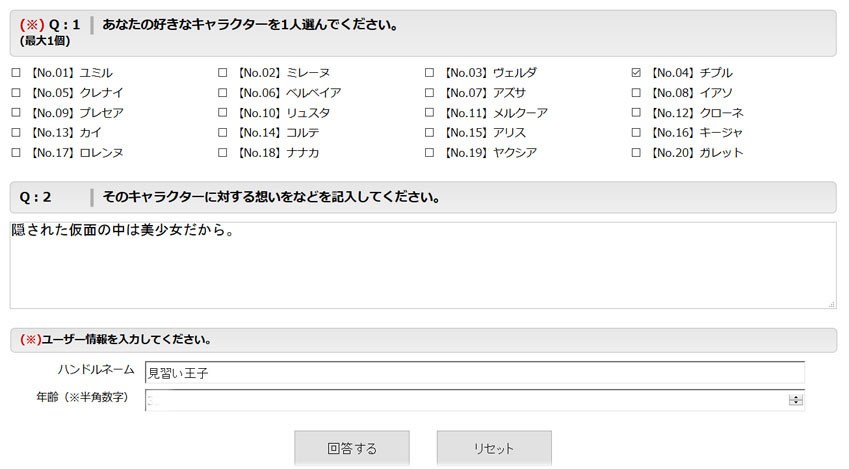849x469 pixels.
Task: Click into the 年齢 number field
Action: coord(466,400)
